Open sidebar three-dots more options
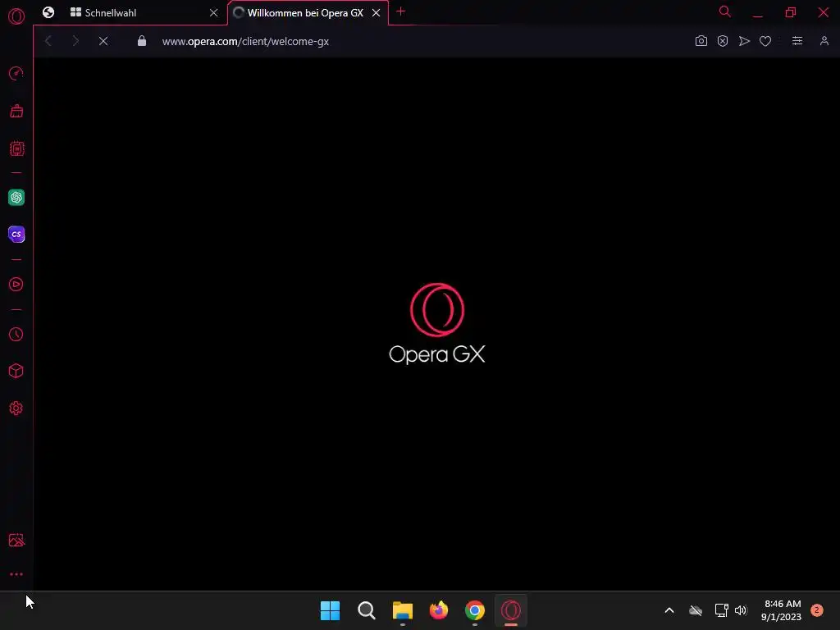The height and width of the screenshot is (630, 840). pos(16,574)
